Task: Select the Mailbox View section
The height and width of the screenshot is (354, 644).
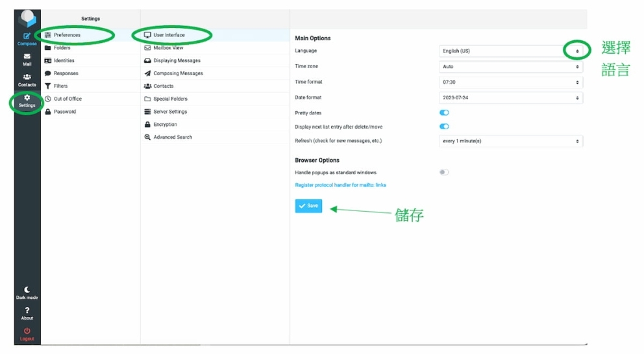Action: (x=168, y=48)
